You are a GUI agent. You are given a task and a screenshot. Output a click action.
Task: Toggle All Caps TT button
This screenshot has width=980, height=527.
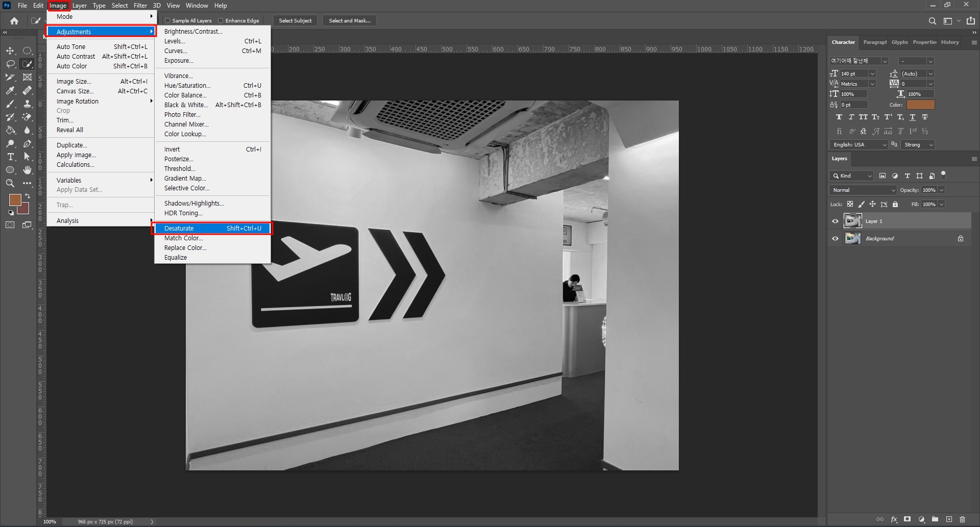tap(863, 117)
